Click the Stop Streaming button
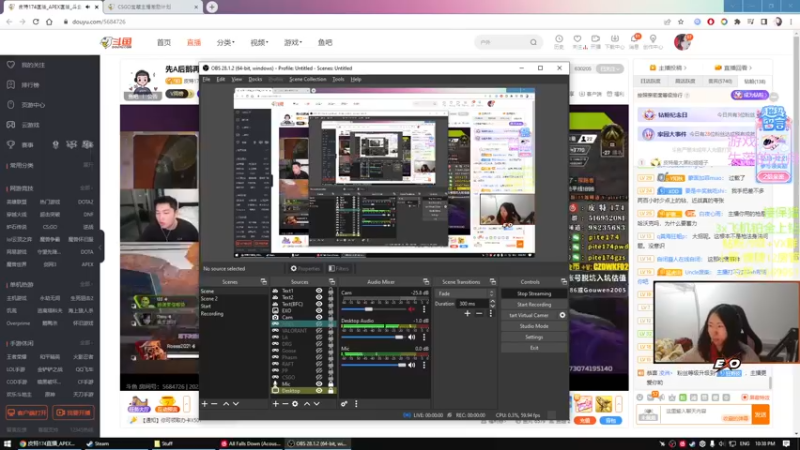 534,294
